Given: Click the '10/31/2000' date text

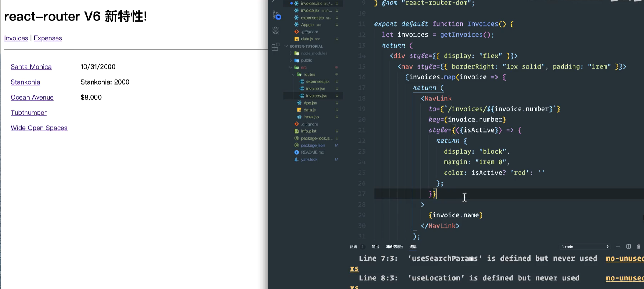Looking at the screenshot, I should point(98,67).
